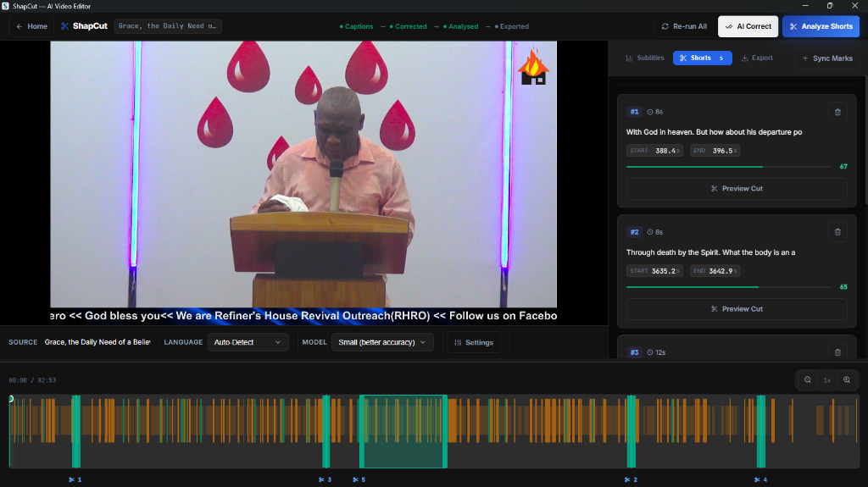868x487 pixels.
Task: Select short #2 transcript text
Action: pos(711,252)
